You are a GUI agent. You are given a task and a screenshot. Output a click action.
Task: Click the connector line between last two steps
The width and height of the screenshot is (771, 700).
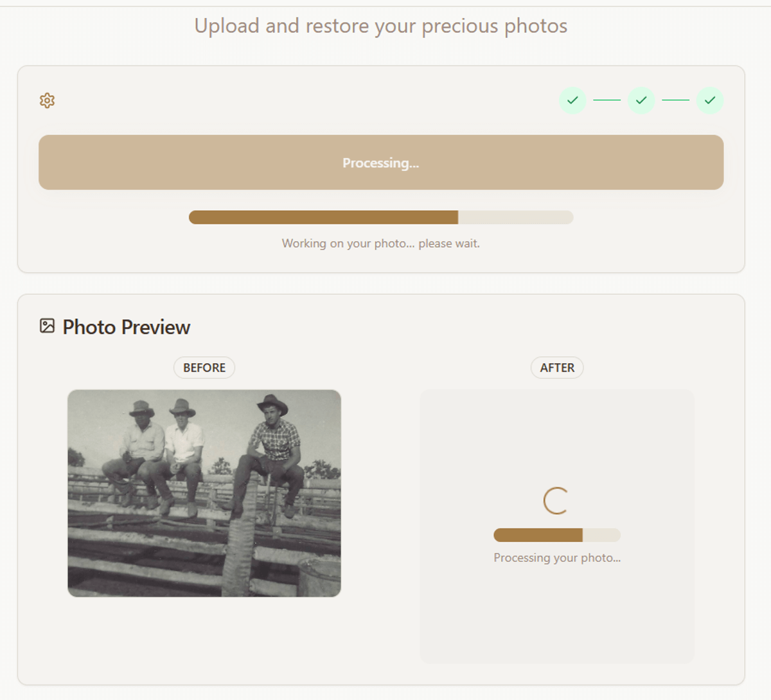click(x=675, y=100)
